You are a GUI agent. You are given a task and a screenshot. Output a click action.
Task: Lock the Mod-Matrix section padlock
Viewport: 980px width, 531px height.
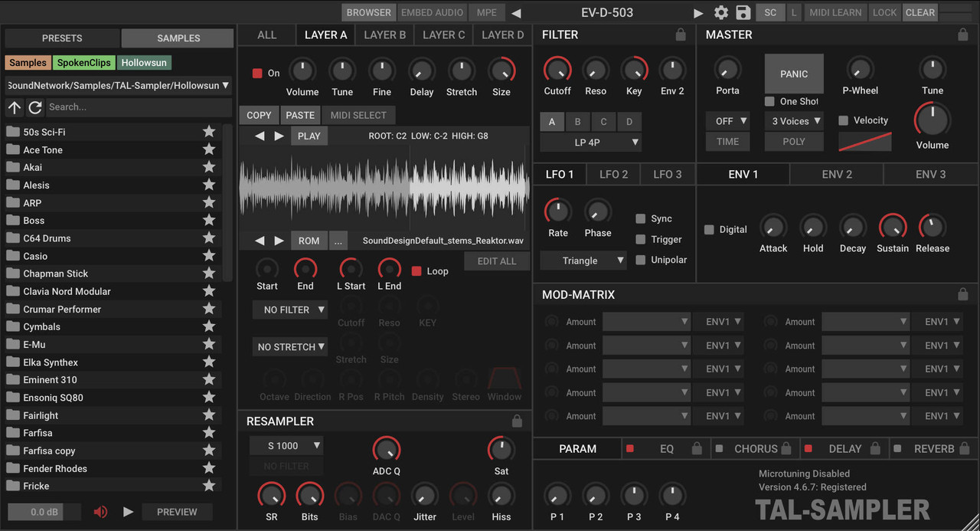(963, 294)
